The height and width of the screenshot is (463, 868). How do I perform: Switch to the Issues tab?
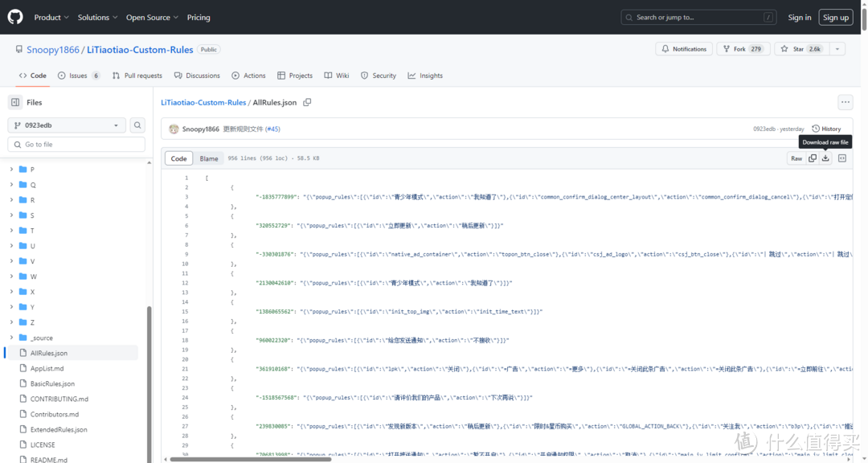click(79, 76)
